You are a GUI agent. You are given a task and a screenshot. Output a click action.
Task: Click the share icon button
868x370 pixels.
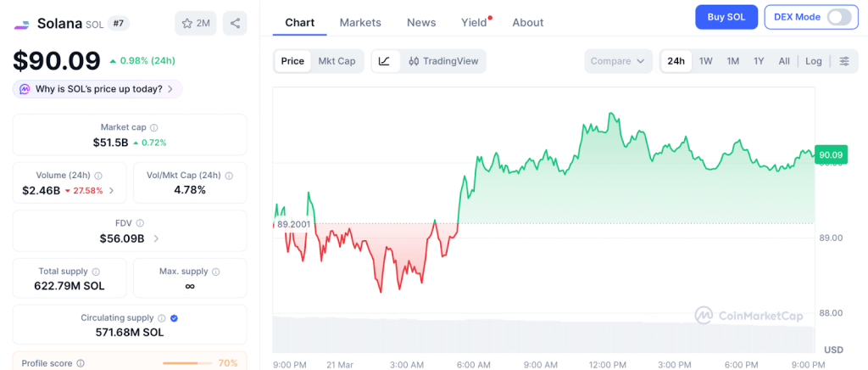(235, 23)
